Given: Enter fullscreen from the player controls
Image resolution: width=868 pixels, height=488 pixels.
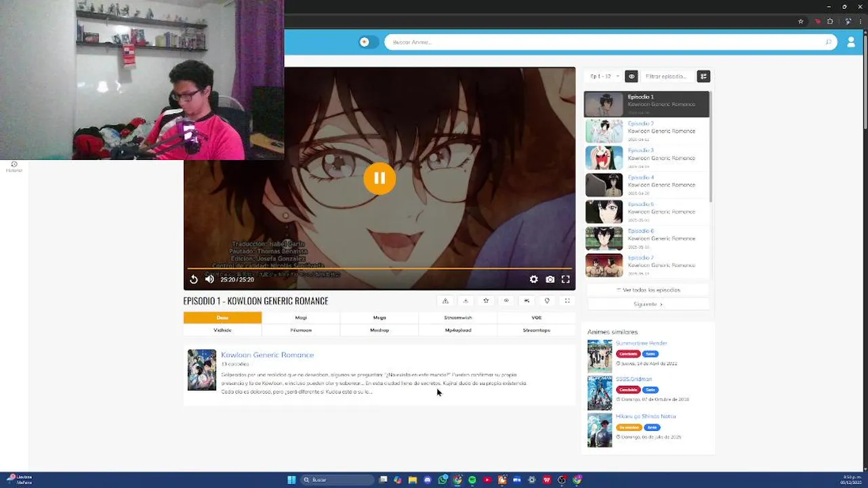Looking at the screenshot, I should click(x=565, y=279).
